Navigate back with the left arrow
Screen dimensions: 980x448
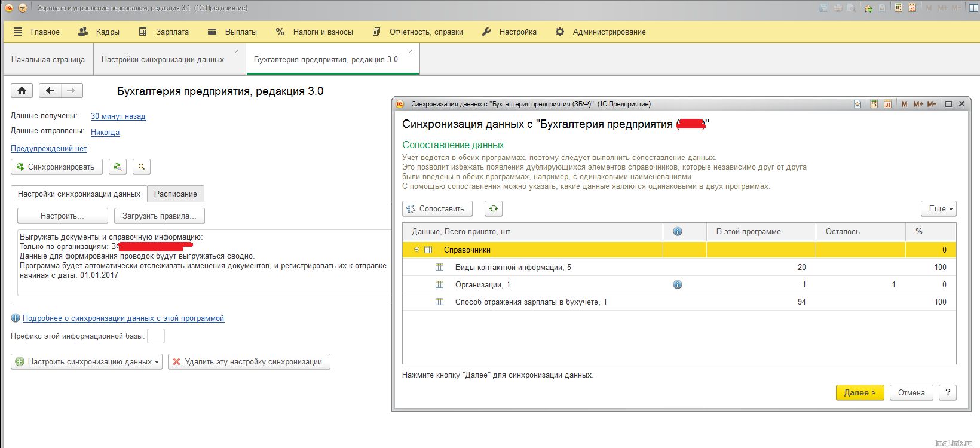[x=50, y=91]
